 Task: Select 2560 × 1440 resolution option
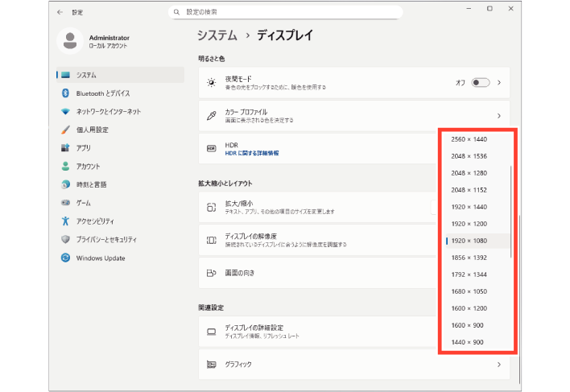[x=469, y=139]
